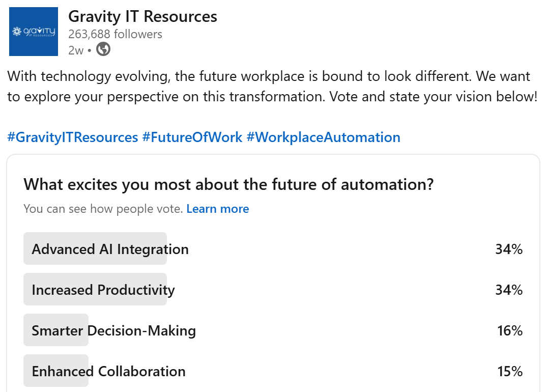Click the 263,688 followers count
Viewport: 544px width, 392px height.
pos(115,34)
